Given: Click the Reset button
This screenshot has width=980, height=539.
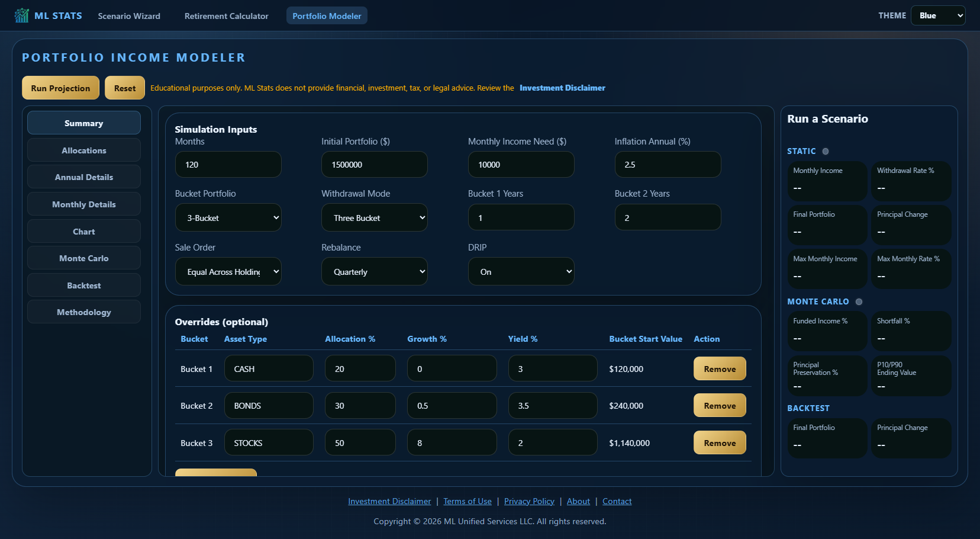Looking at the screenshot, I should click(125, 88).
